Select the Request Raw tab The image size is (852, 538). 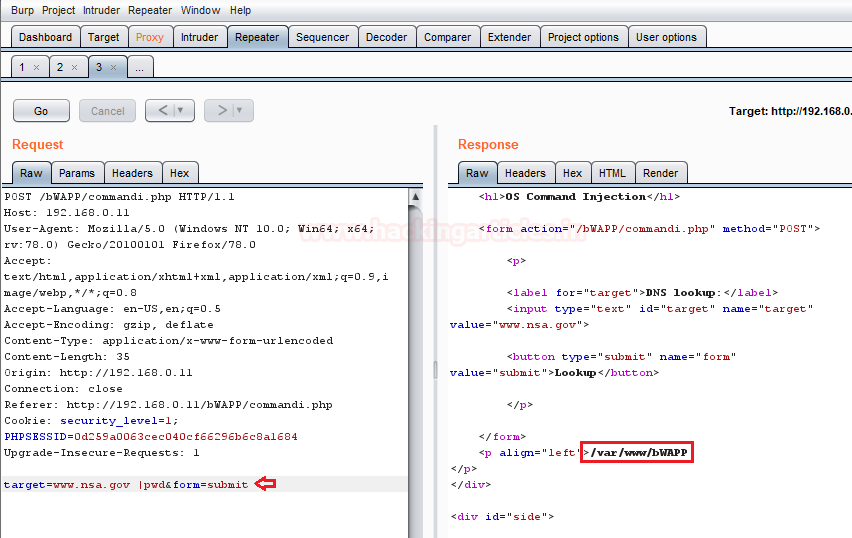pos(31,173)
